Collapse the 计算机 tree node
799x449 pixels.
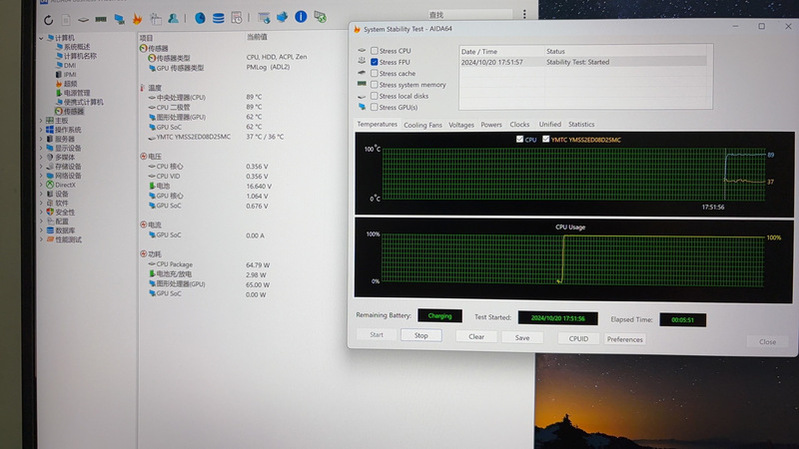tap(41, 38)
